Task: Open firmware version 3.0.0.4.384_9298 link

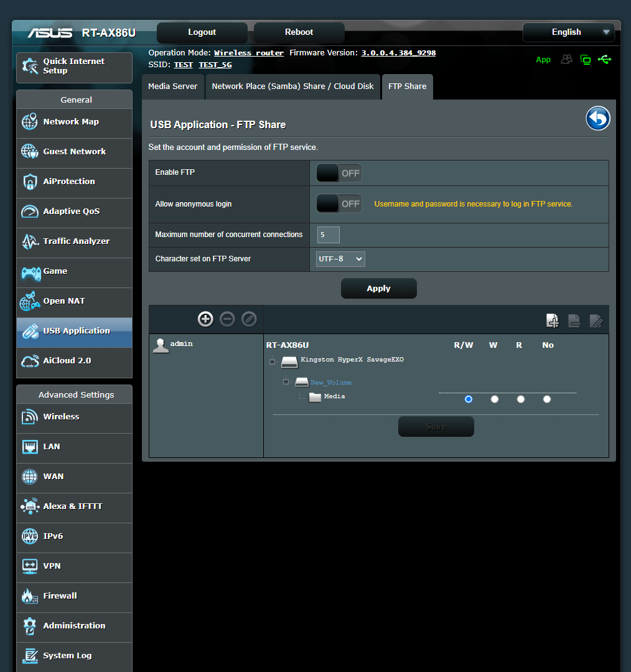Action: [398, 53]
